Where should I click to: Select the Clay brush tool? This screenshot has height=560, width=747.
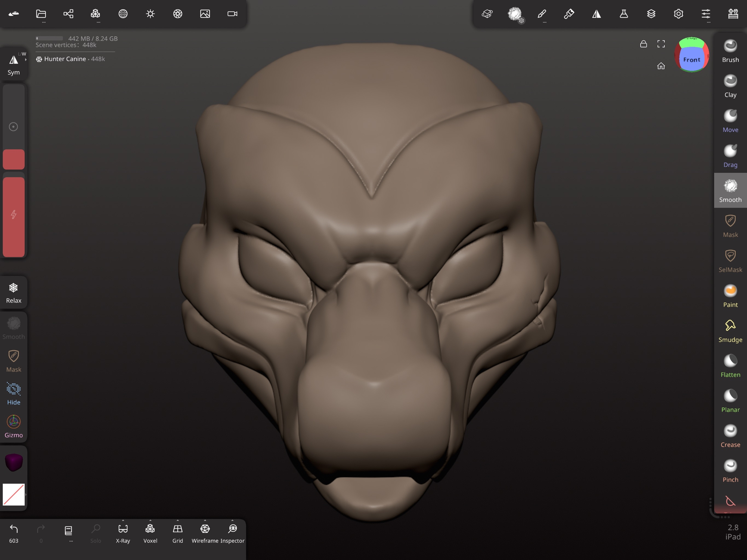[730, 86]
